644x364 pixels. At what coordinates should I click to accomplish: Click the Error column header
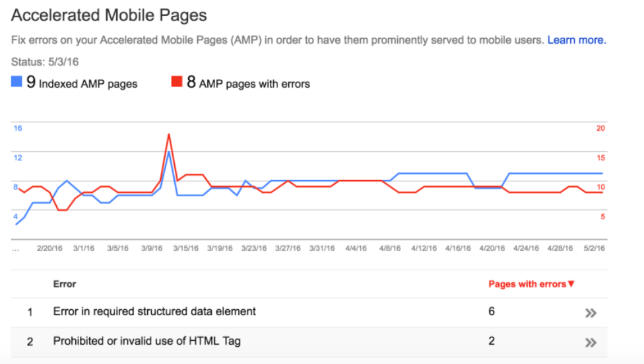[65, 284]
